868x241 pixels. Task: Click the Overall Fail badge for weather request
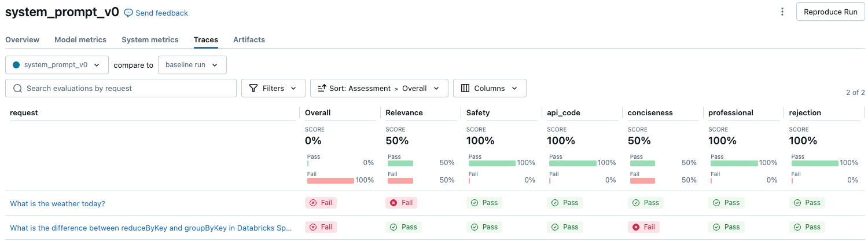(321, 203)
